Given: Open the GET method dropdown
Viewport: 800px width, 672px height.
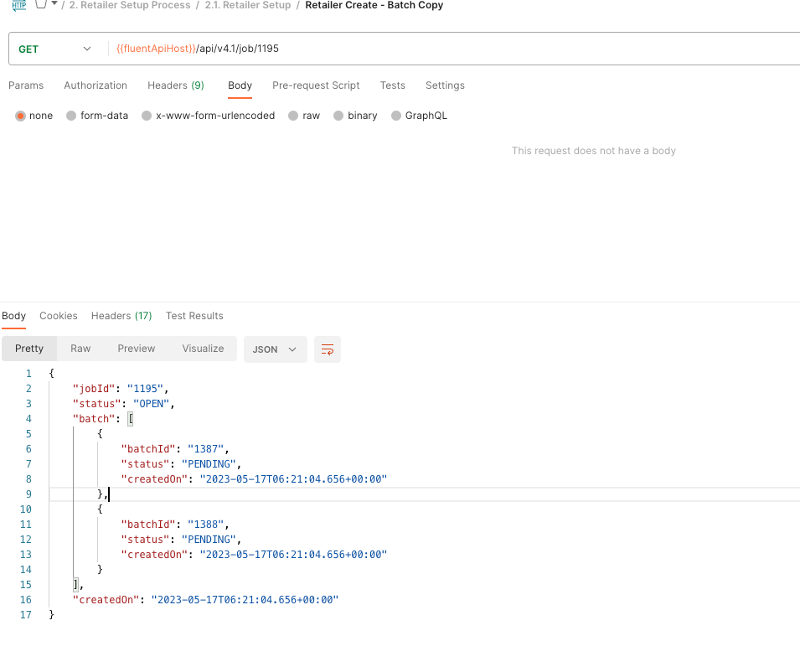Looking at the screenshot, I should [54, 49].
